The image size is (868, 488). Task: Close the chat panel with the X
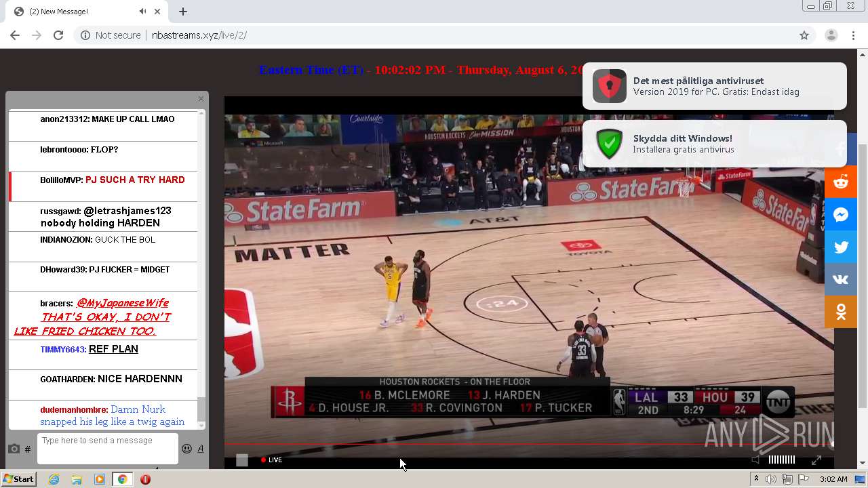pos(201,99)
